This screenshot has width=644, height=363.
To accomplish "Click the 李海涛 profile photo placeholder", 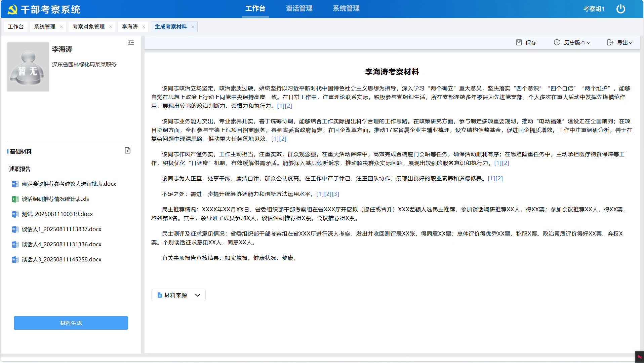I will [28, 67].
